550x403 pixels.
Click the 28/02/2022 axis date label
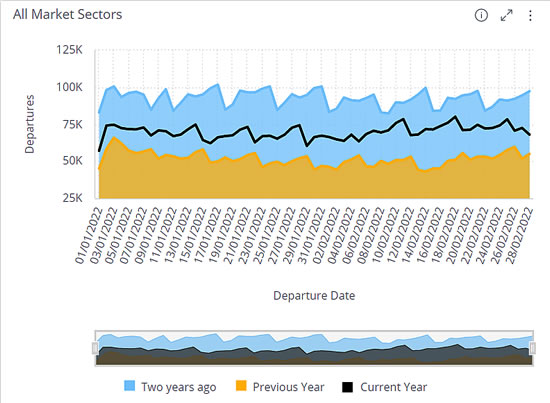click(x=520, y=235)
